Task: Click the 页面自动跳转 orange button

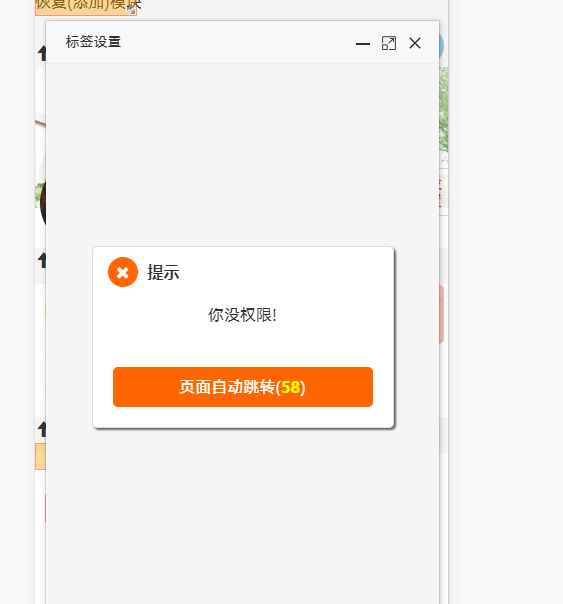Action: click(243, 387)
